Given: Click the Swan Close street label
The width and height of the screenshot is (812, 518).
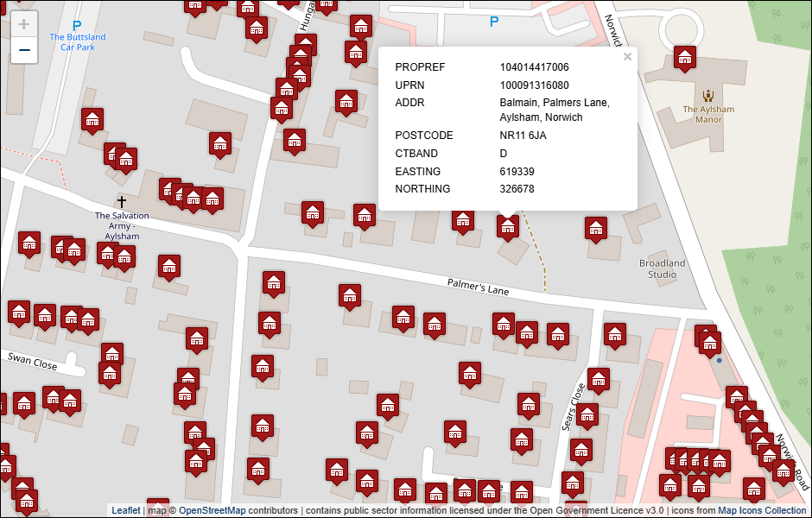Looking at the screenshot, I should [33, 361].
